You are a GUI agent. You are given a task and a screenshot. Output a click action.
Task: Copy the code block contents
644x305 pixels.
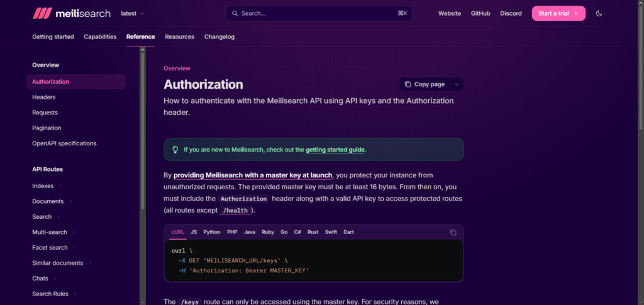[453, 232]
